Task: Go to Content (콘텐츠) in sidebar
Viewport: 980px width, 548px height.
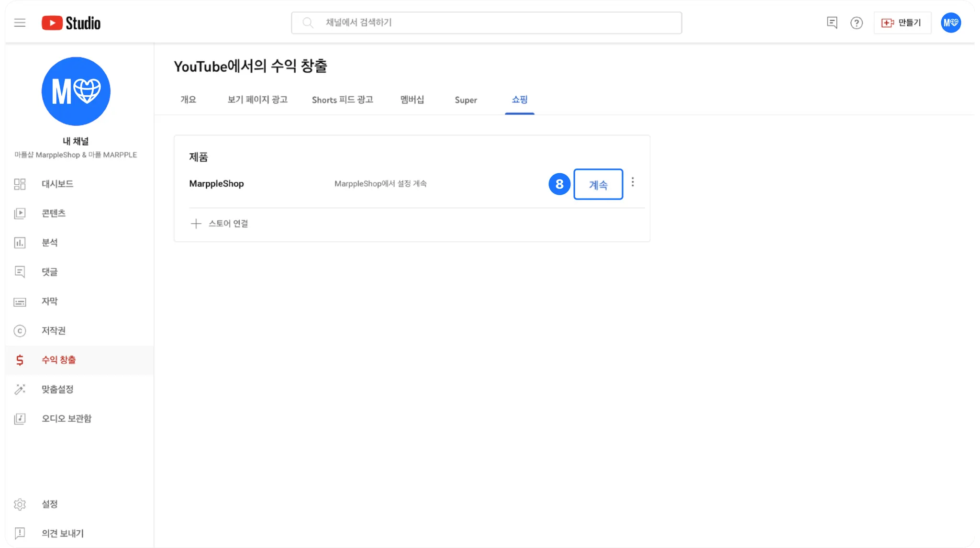Action: pos(53,213)
